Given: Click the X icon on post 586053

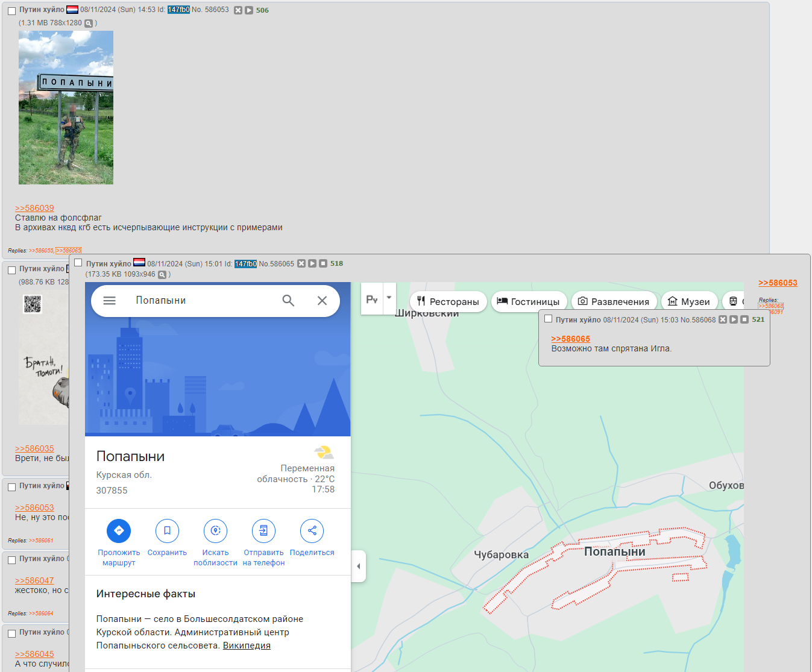Looking at the screenshot, I should [x=238, y=10].
